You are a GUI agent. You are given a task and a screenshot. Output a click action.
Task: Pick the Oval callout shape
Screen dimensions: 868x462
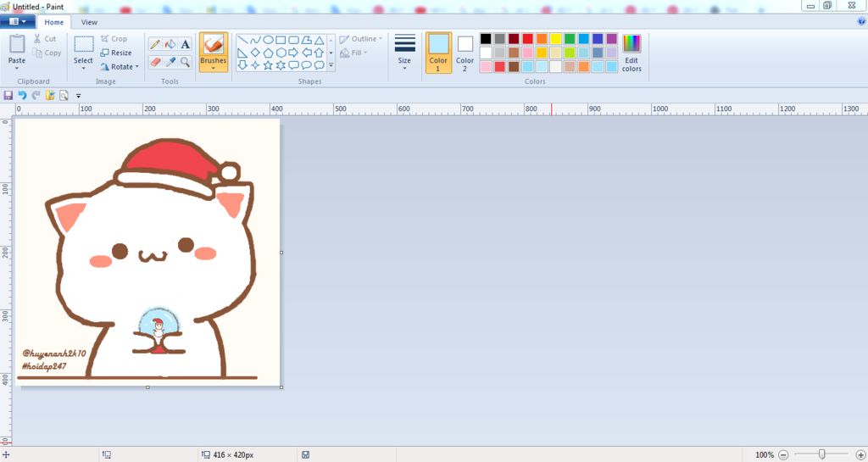306,65
